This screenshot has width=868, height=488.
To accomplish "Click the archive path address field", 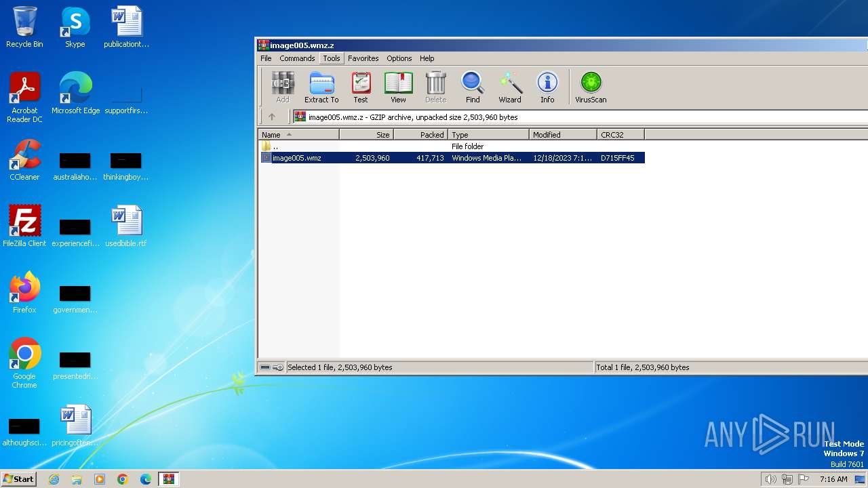I will tap(580, 117).
